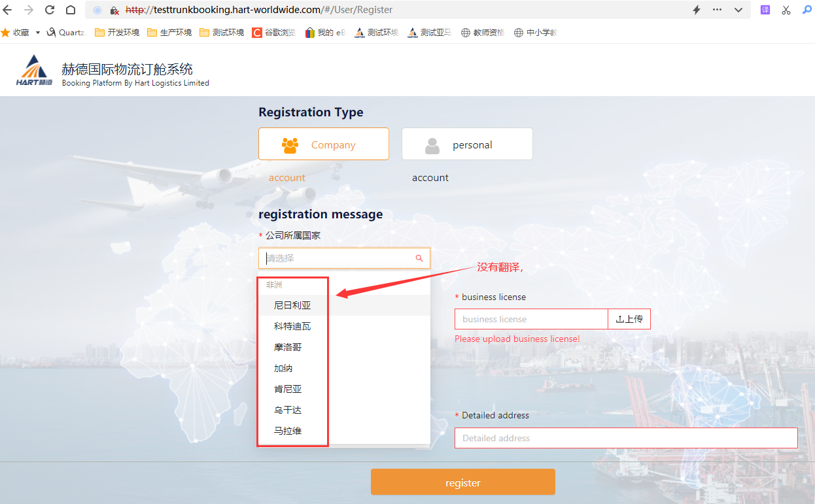This screenshot has width=815, height=504.
Task: Go to browser home page icon
Action: [x=71, y=10]
